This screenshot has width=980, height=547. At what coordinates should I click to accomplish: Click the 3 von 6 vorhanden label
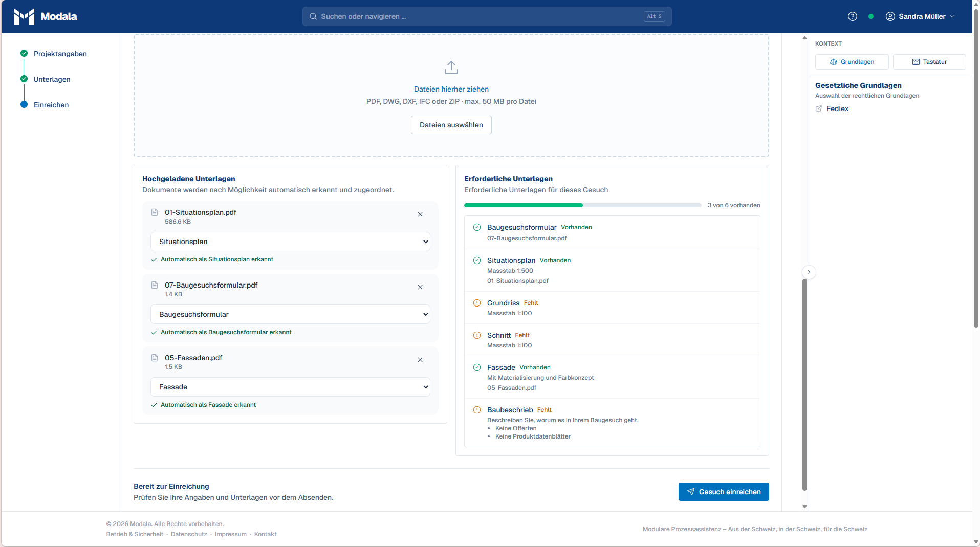(x=734, y=205)
